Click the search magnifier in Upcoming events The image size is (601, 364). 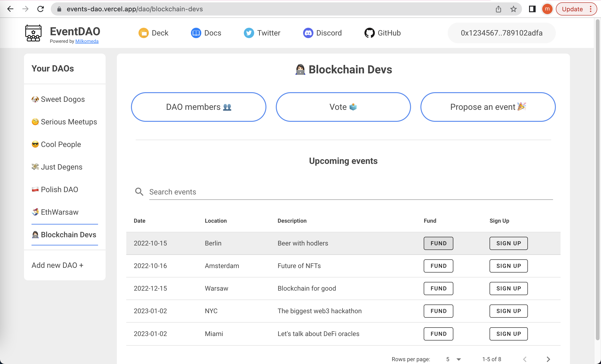(x=139, y=192)
